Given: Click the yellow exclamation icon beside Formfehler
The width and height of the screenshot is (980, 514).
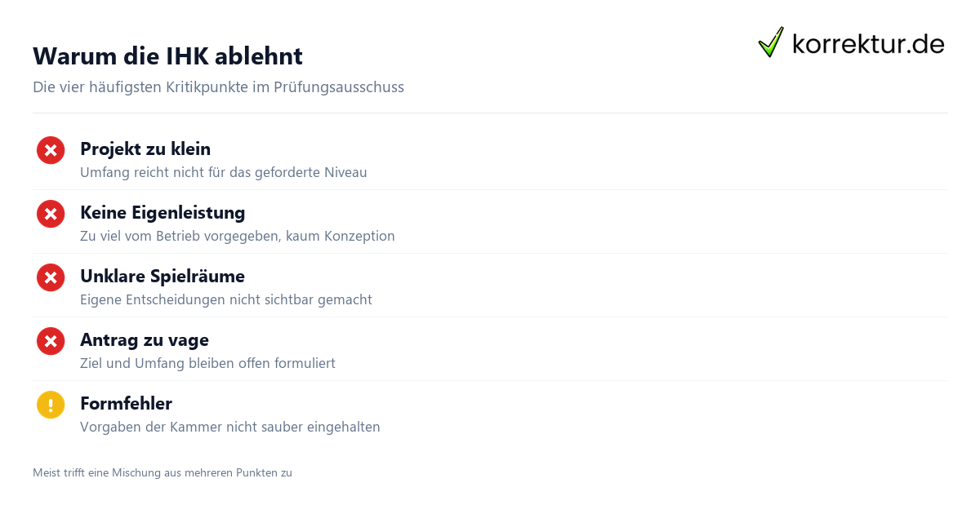Looking at the screenshot, I should tap(51, 405).
